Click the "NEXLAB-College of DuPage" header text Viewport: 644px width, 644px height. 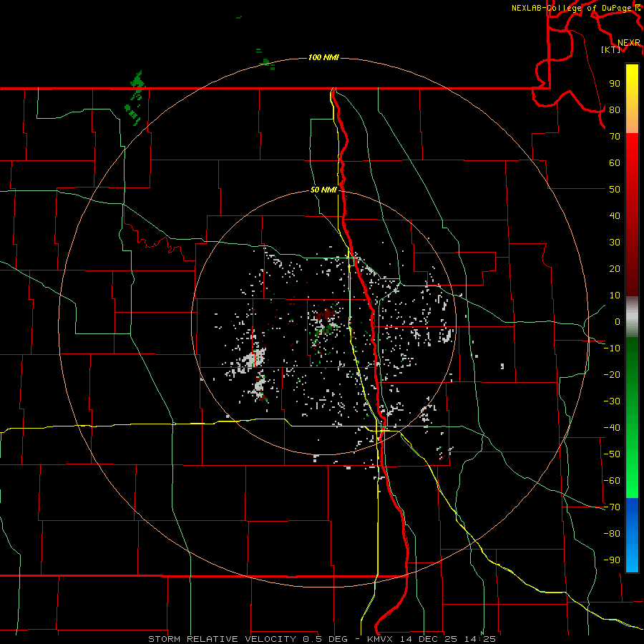pyautogui.click(x=572, y=8)
